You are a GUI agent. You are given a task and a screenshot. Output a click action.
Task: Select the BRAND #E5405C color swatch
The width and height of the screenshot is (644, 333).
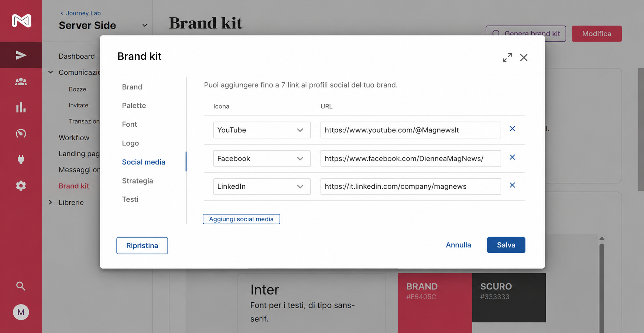(435, 303)
